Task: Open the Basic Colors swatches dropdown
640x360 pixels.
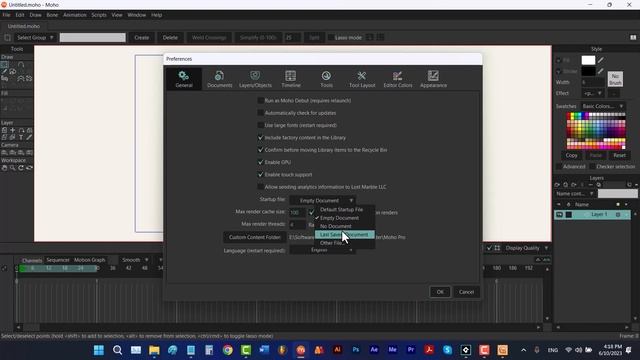Action: pyautogui.click(x=602, y=106)
